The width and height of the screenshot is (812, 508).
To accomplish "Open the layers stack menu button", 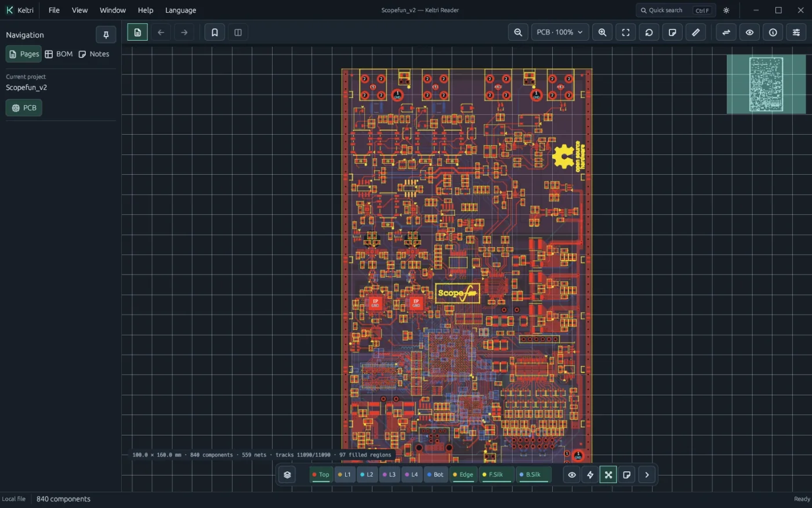I will (x=287, y=475).
